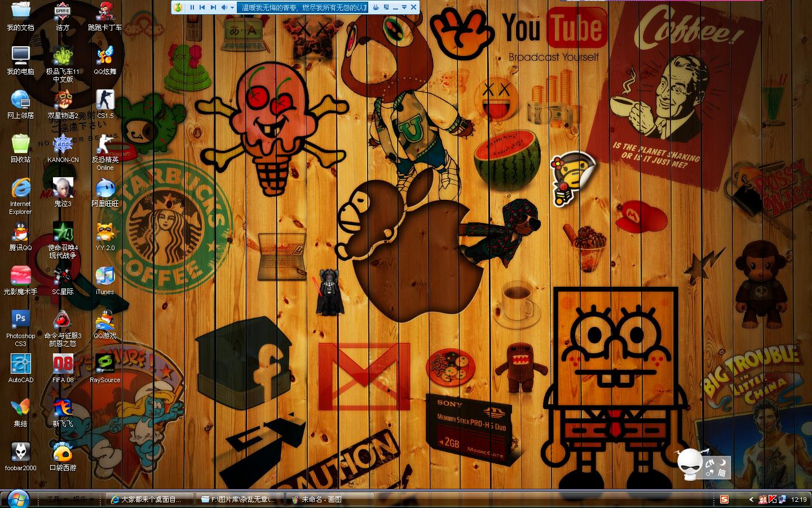Open the 我的文档 folder icon
The width and height of the screenshot is (812, 508).
tap(20, 16)
